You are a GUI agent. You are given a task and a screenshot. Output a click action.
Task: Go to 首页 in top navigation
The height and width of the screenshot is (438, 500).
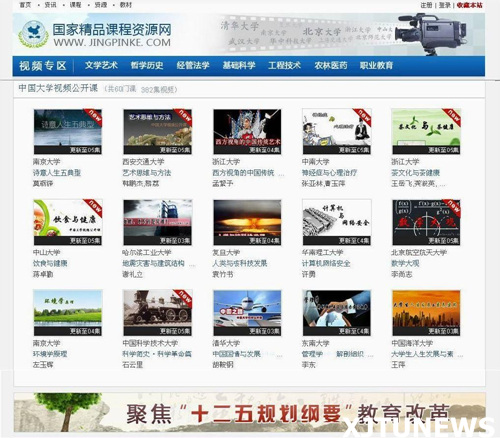[x=25, y=5]
